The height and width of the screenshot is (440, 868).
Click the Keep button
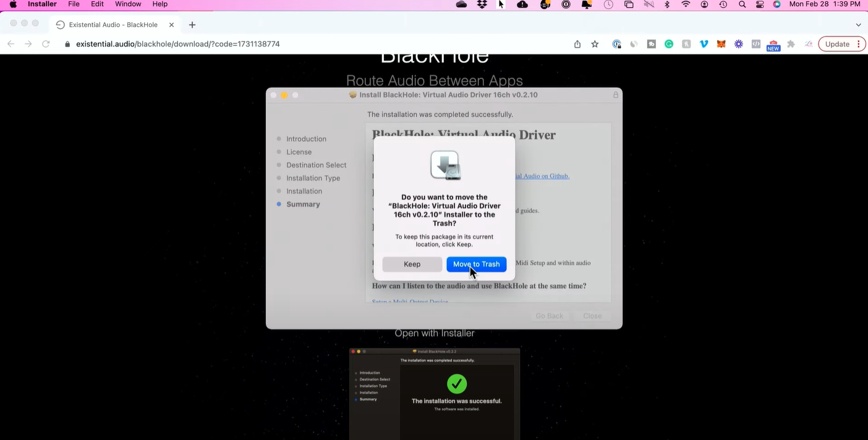412,264
